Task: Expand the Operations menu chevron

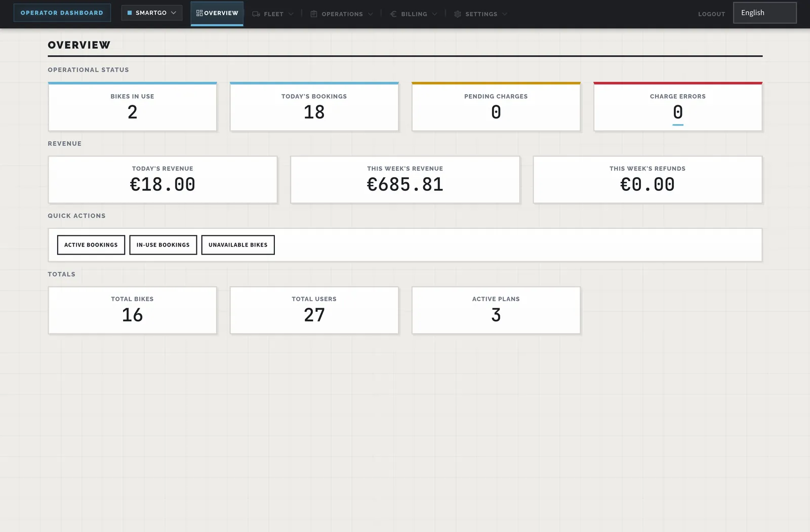Action: coord(371,14)
